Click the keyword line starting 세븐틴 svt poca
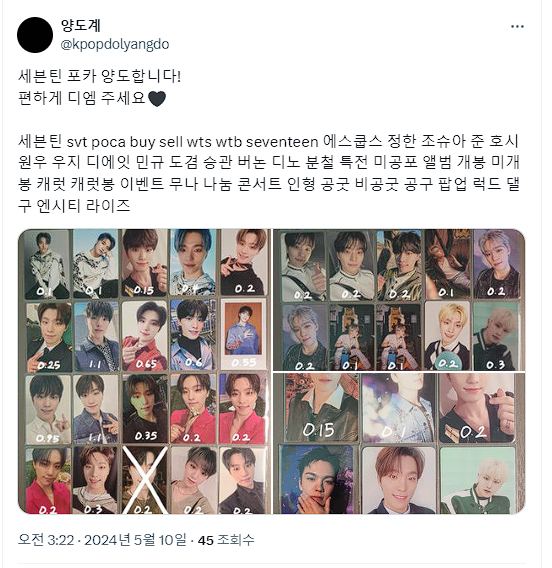 click(269, 174)
